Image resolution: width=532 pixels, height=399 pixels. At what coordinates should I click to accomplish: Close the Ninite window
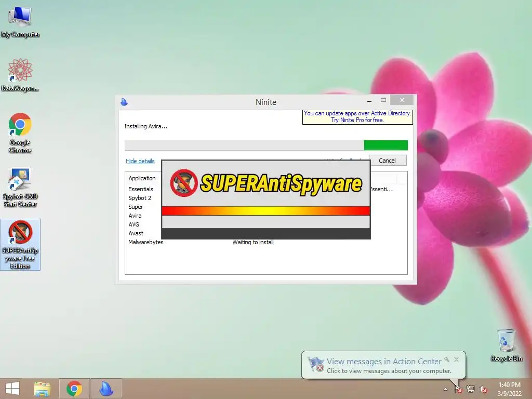click(x=402, y=100)
